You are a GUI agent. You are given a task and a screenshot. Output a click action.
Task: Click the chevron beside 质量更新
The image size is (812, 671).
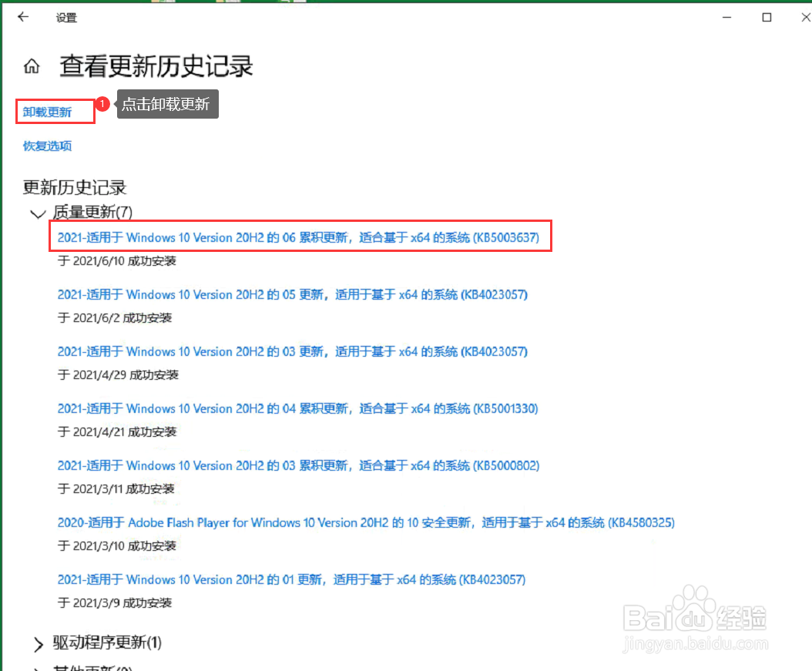pos(37,213)
